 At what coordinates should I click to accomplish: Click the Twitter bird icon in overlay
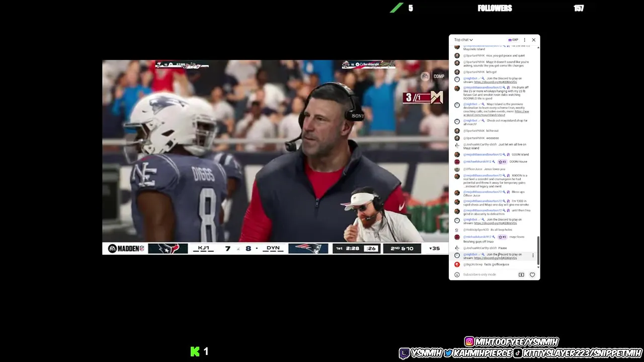[x=448, y=353]
